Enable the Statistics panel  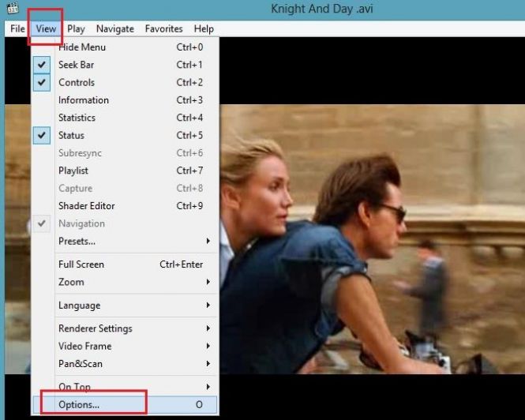click(125, 118)
